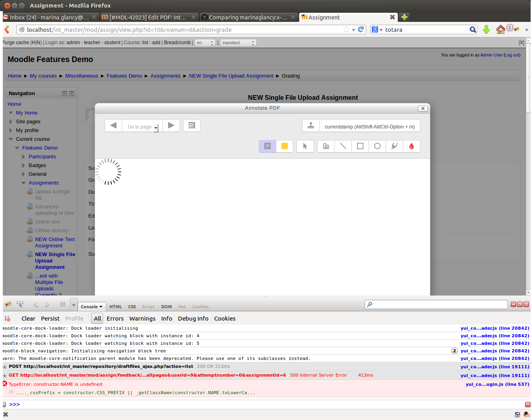Go to the browser home page
Image resolution: width=531 pixels, height=420 pixels.
(500, 29)
